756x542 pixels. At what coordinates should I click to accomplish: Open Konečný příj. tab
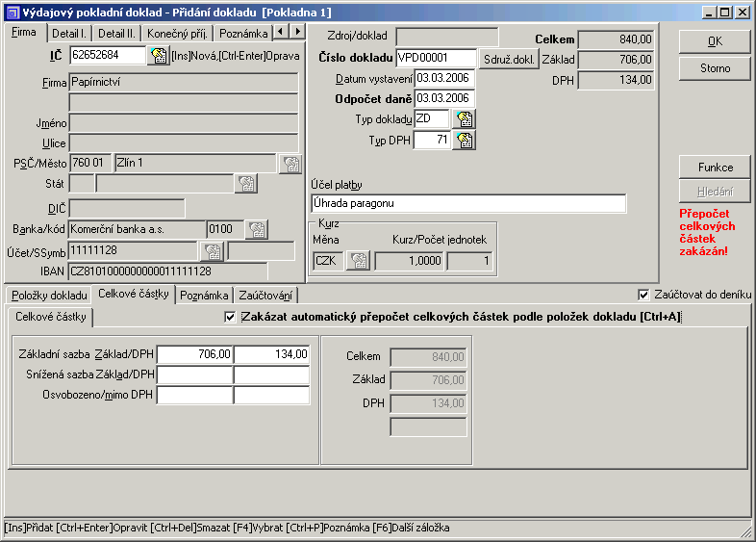(x=177, y=34)
